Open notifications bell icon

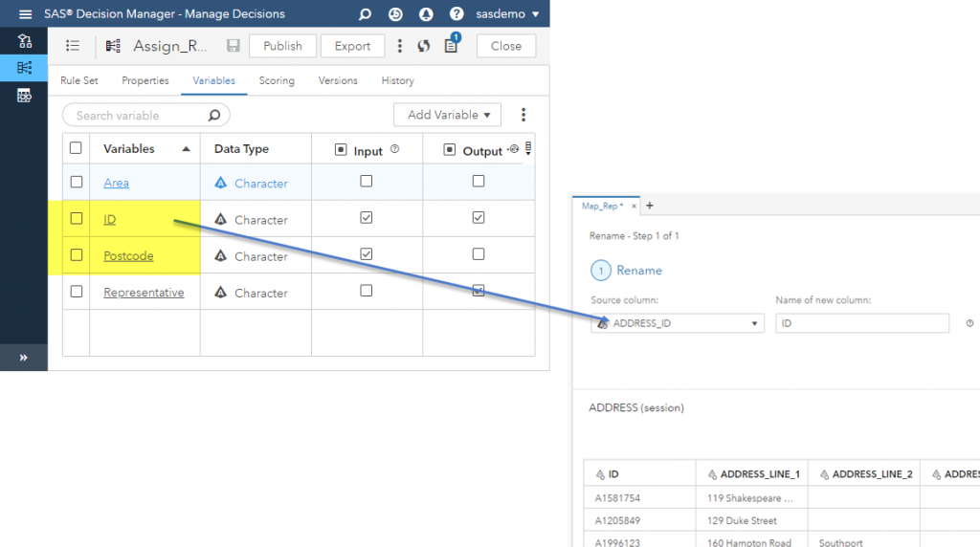pyautogui.click(x=426, y=14)
